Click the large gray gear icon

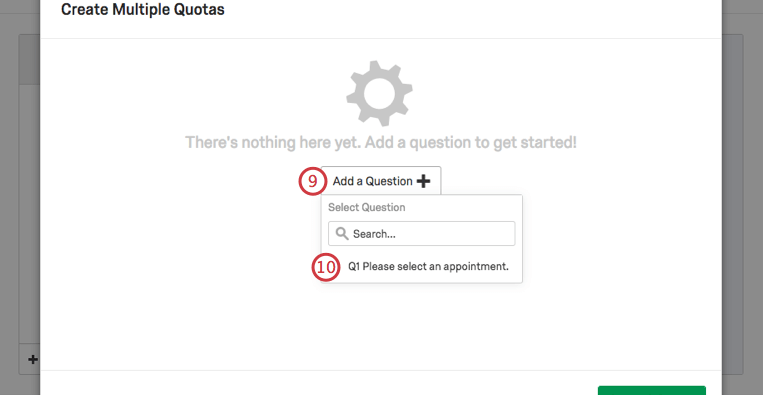pos(380,94)
